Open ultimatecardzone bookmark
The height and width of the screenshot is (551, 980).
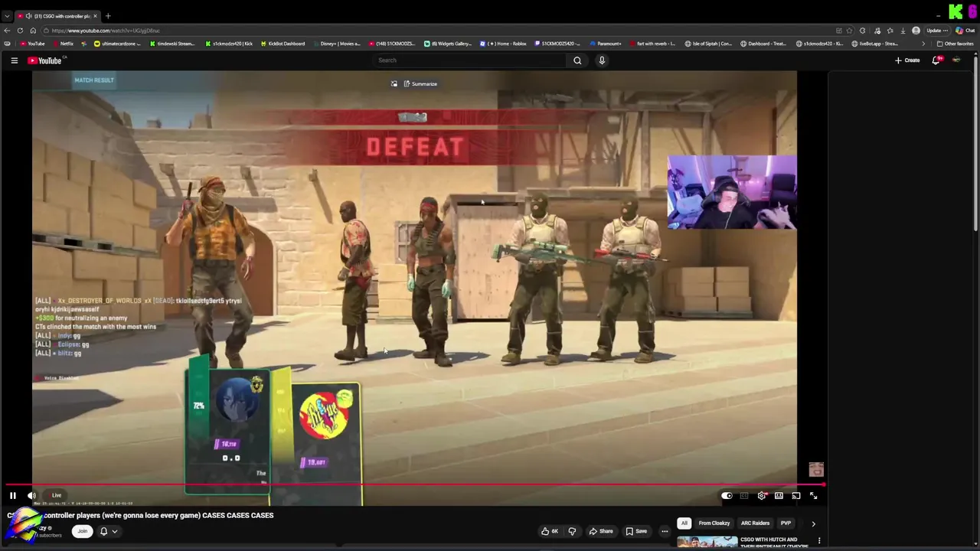117,44
